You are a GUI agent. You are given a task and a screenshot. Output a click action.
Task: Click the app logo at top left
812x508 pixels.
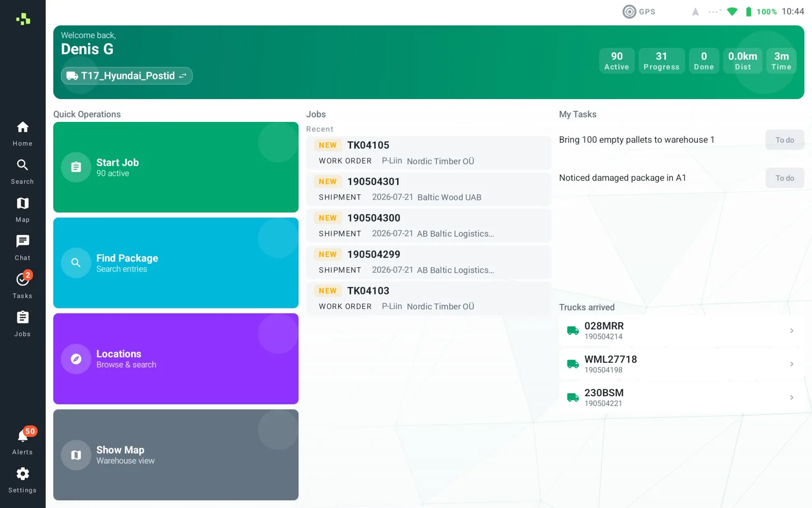[23, 19]
